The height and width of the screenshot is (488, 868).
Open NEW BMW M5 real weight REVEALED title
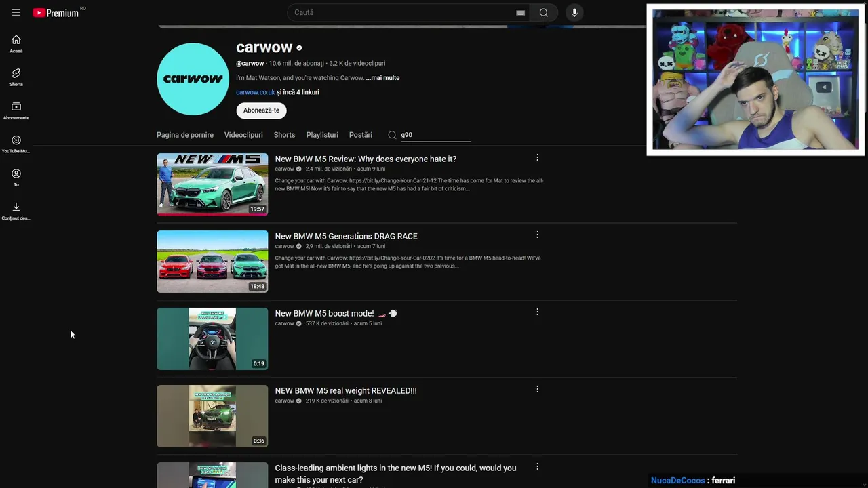346,391
